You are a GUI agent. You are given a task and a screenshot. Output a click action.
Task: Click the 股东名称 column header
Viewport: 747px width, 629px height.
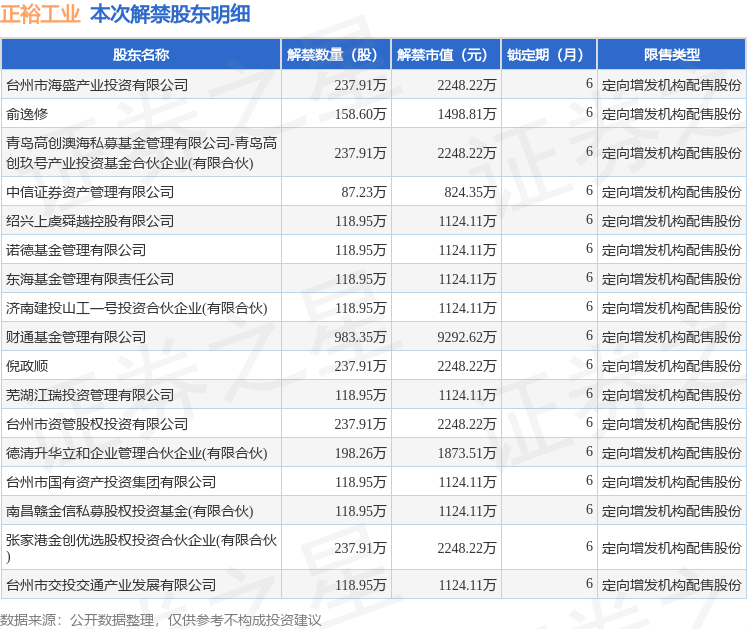(141, 55)
